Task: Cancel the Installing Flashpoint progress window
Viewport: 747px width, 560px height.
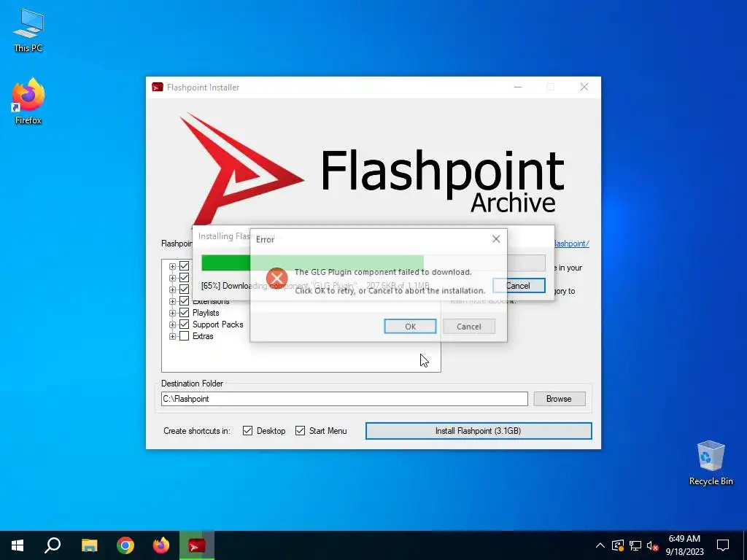Action: (519, 286)
